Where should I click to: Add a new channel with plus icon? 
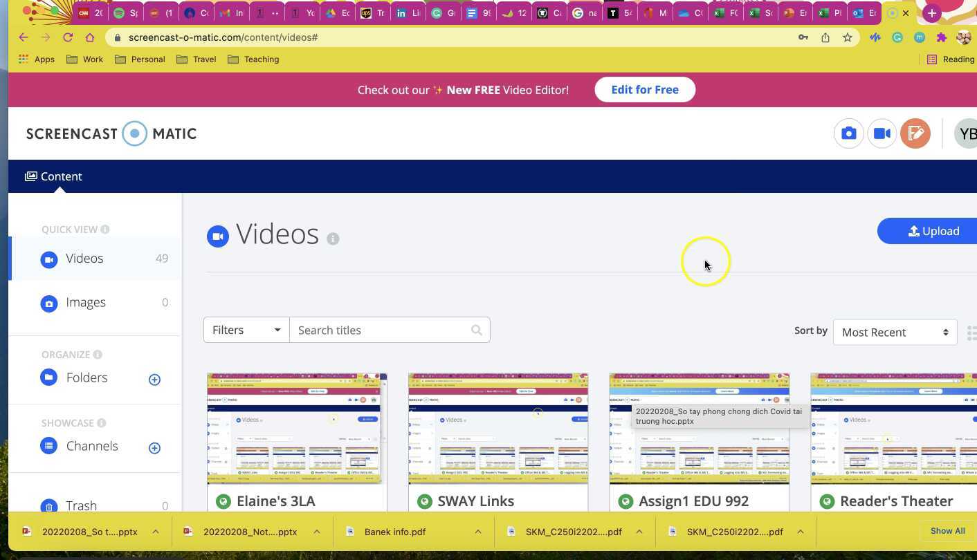155,448
